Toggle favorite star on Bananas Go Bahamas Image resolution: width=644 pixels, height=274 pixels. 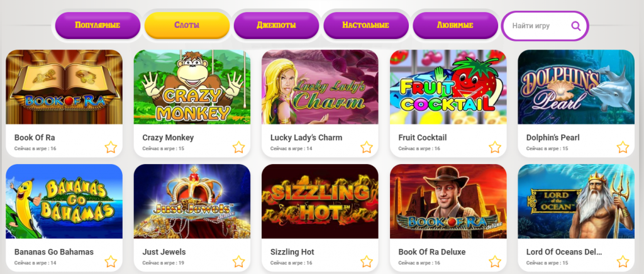[111, 261]
